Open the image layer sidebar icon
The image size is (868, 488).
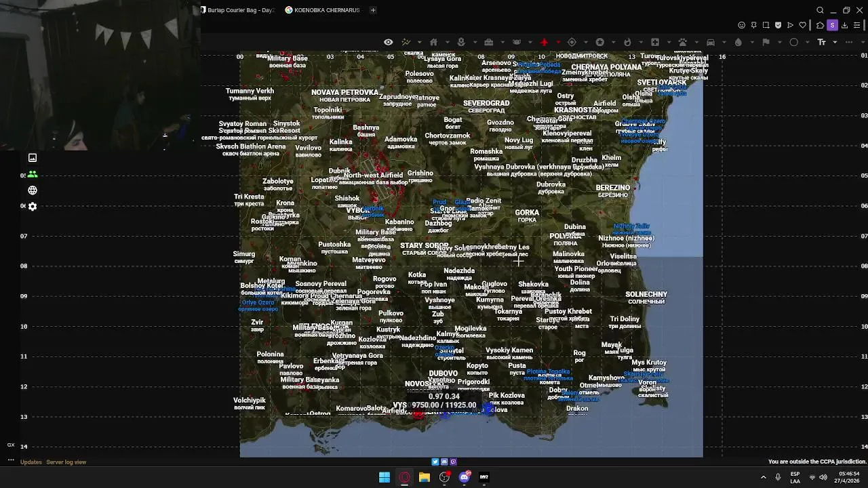point(33,157)
